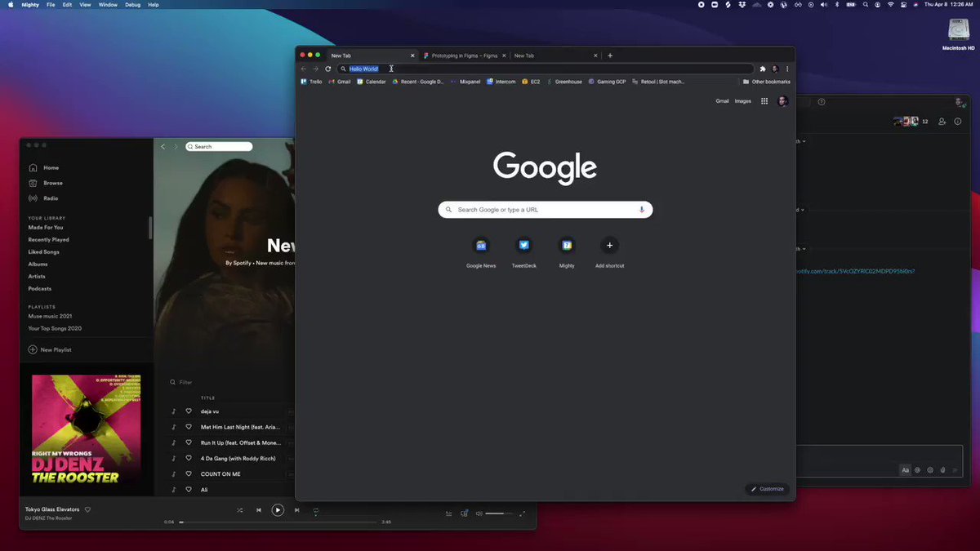Open help icon in Slack window

click(822, 102)
